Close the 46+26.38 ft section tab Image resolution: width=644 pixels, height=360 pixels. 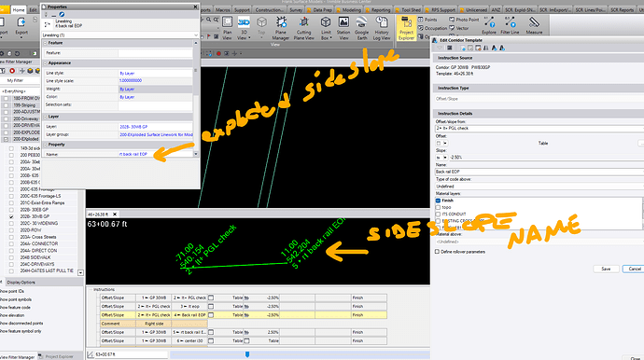[115, 215]
